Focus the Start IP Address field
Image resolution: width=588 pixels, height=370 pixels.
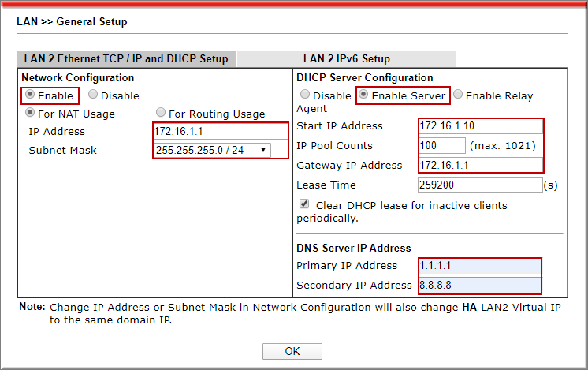tap(479, 125)
